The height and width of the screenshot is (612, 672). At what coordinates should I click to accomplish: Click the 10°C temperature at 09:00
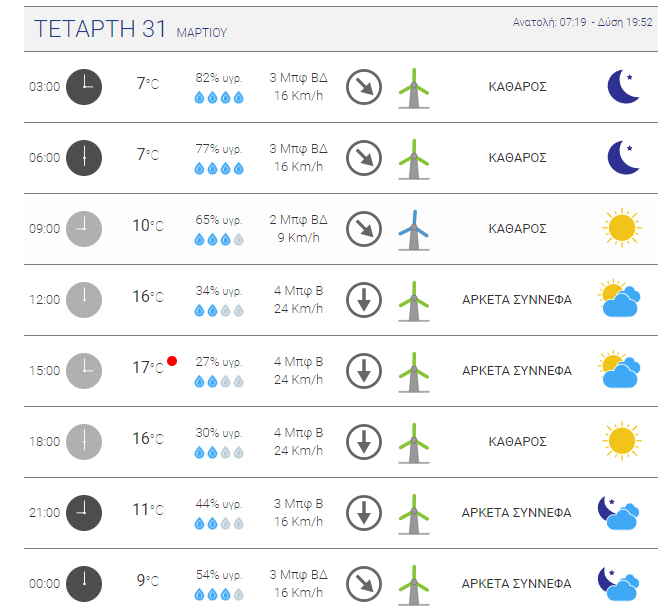click(146, 226)
